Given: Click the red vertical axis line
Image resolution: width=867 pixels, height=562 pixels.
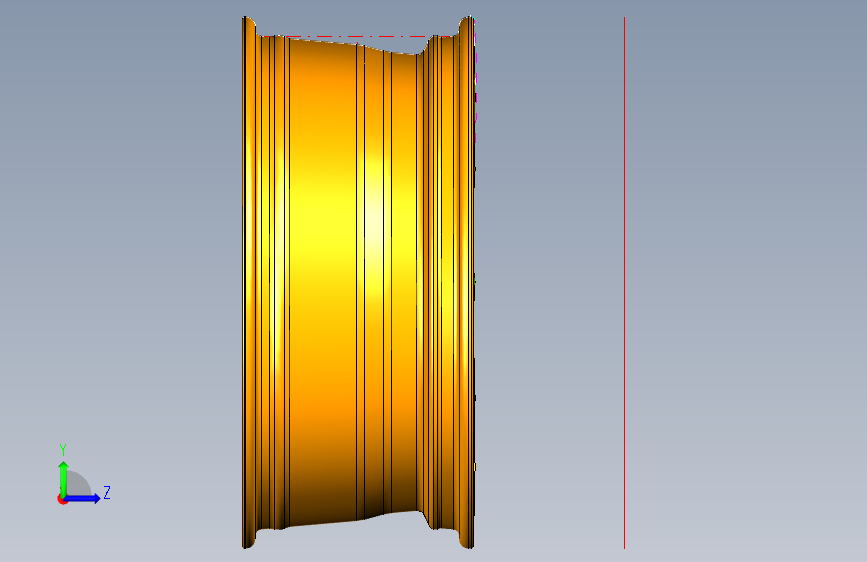Looking at the screenshot, I should point(624,283).
